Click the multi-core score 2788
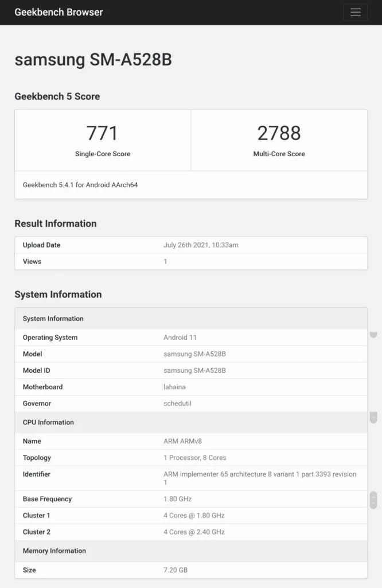The height and width of the screenshot is (588, 382). tap(279, 133)
